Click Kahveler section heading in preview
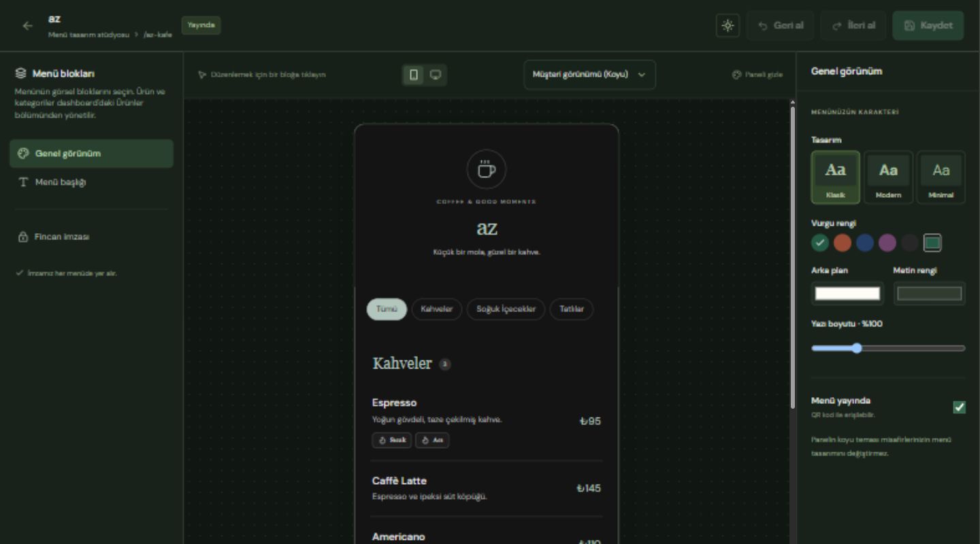980x544 pixels. (x=402, y=364)
